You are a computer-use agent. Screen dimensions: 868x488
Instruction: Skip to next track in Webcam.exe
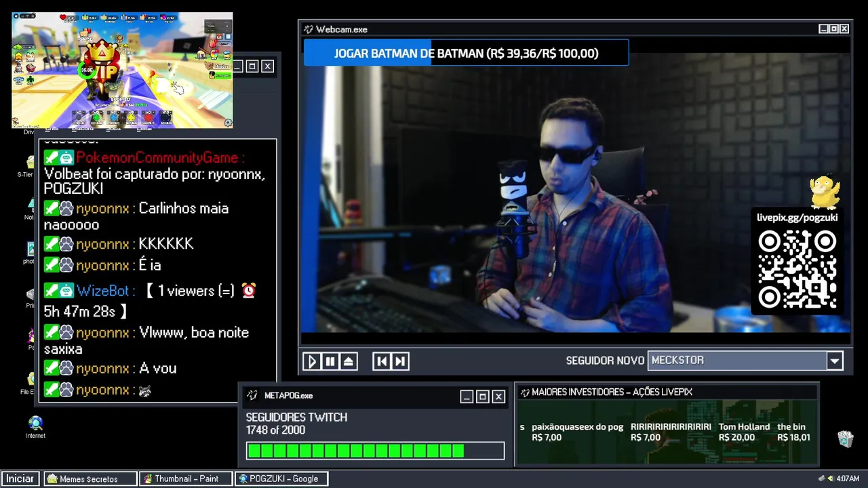pyautogui.click(x=400, y=361)
